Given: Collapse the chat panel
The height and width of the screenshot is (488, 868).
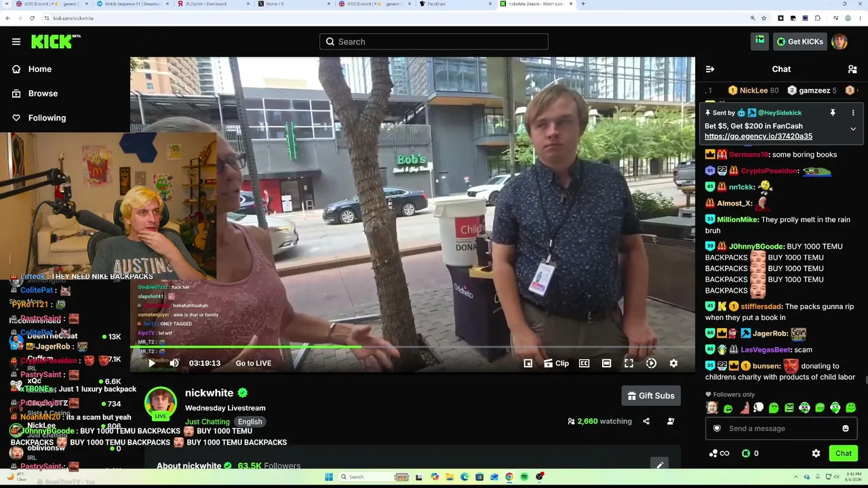Looking at the screenshot, I should click(710, 69).
